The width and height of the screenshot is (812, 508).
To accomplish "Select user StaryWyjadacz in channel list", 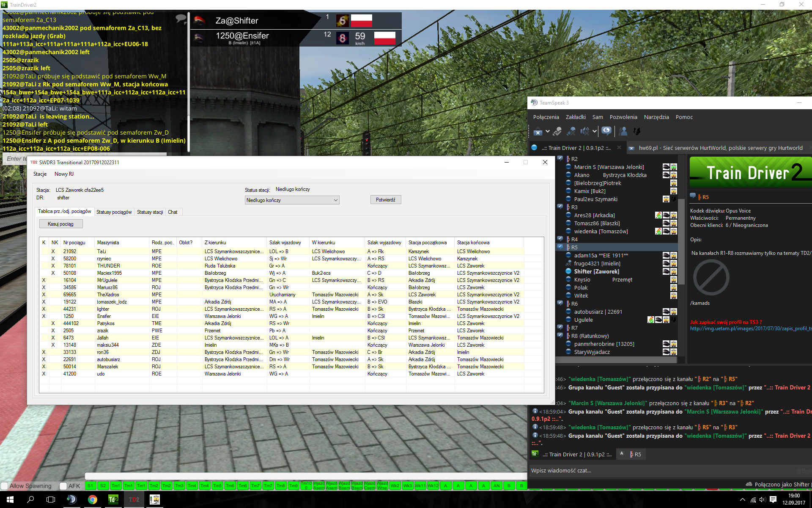I will pos(592,352).
